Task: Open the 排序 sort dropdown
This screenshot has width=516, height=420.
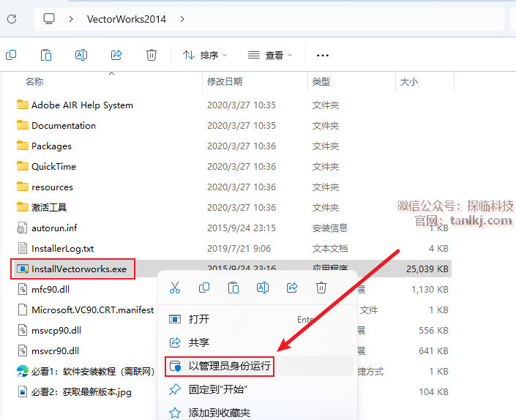Action: [205, 55]
